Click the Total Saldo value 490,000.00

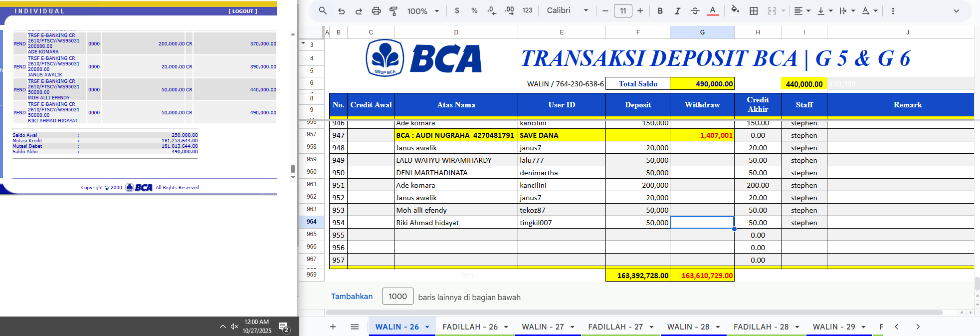click(702, 83)
